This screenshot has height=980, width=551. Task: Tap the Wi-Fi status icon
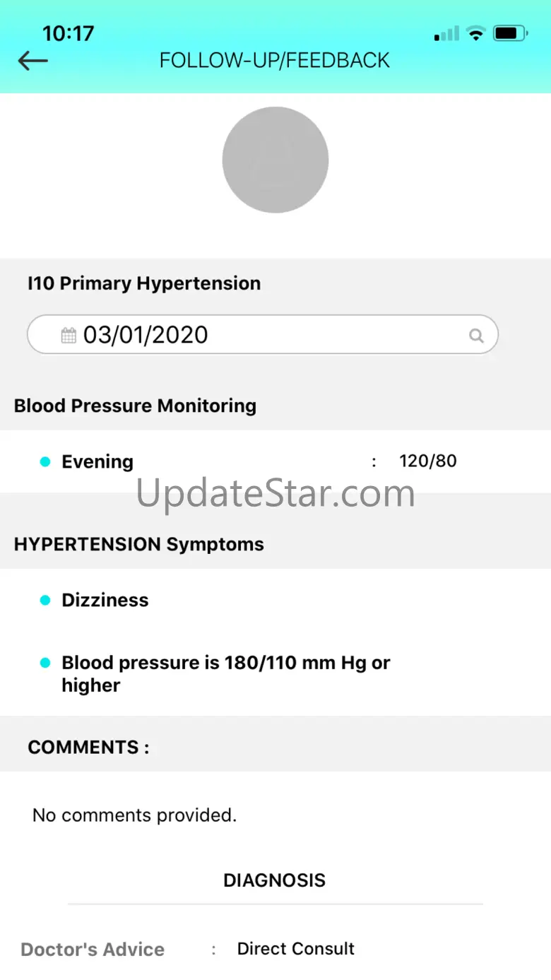[476, 33]
